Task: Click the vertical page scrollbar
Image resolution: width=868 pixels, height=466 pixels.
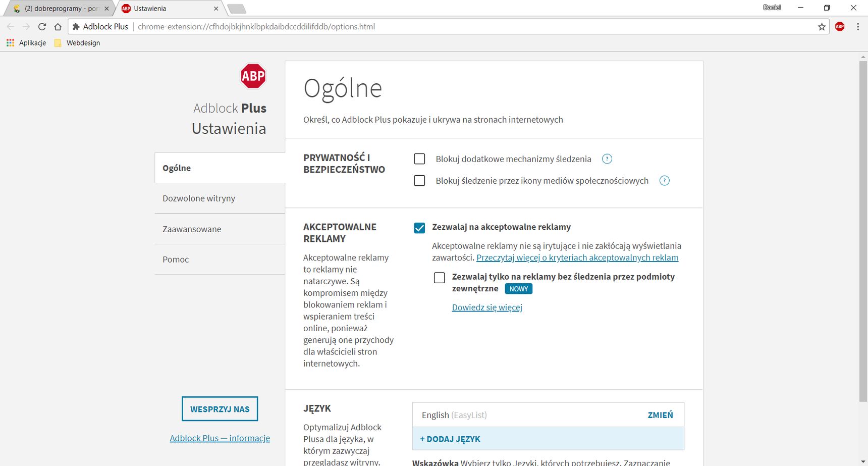Action: pyautogui.click(x=863, y=231)
